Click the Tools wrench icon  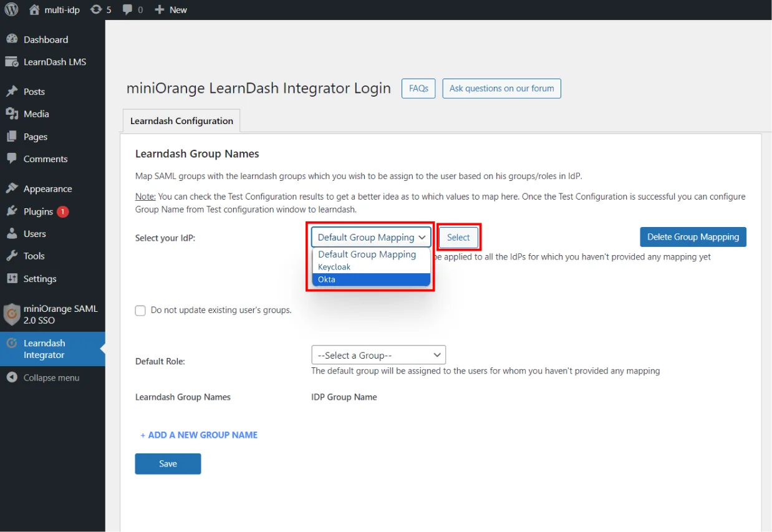[x=12, y=256]
